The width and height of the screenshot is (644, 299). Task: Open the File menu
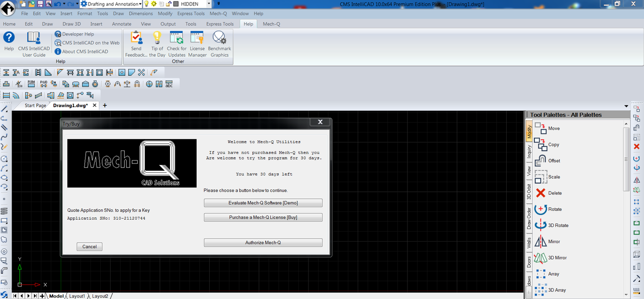pos(24,14)
